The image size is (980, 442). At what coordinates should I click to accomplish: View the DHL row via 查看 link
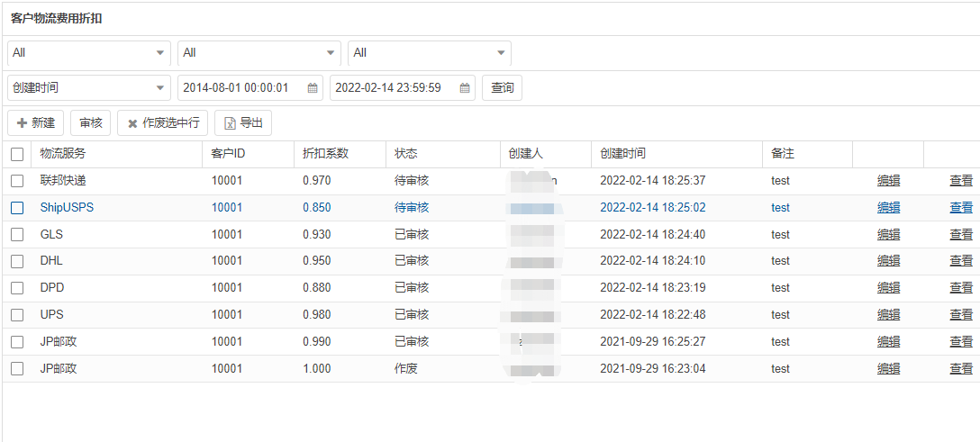pyautogui.click(x=961, y=261)
